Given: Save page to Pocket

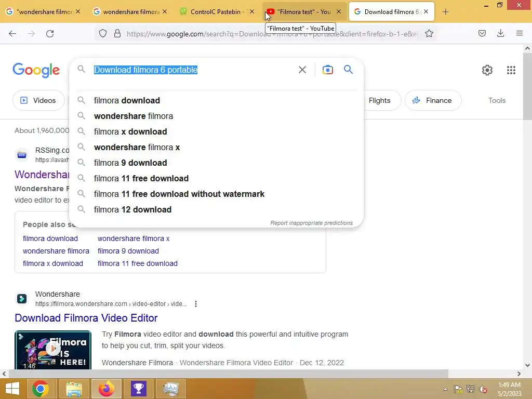Looking at the screenshot, I should (x=482, y=33).
